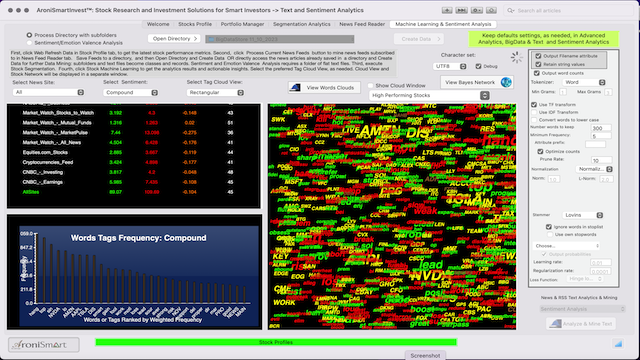640x360 pixels.
Task: Click the View Words Clouds button
Action: click(x=324, y=87)
